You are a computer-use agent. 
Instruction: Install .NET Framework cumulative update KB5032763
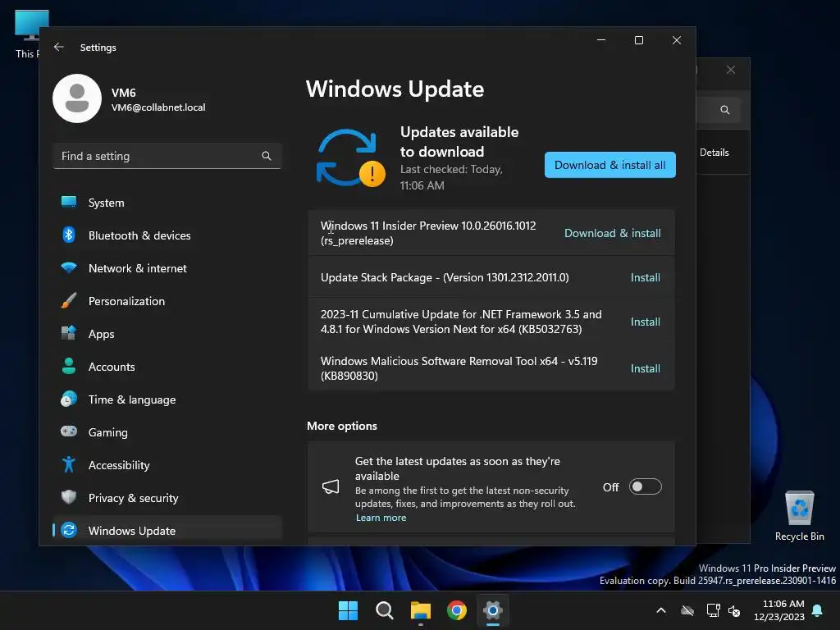(645, 322)
